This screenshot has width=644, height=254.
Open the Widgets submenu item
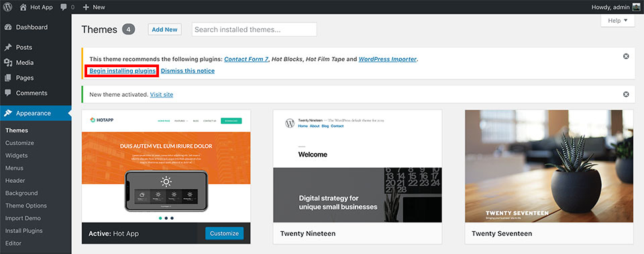coord(16,156)
